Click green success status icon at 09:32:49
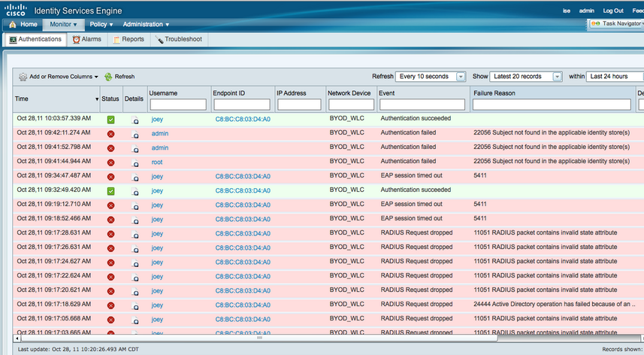This screenshot has width=644, height=355. click(x=110, y=191)
